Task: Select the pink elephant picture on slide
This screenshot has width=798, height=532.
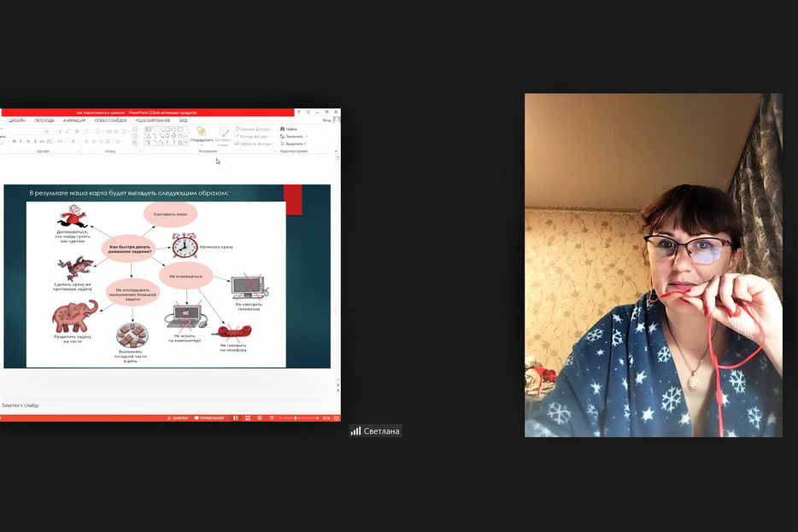Action: [74, 315]
